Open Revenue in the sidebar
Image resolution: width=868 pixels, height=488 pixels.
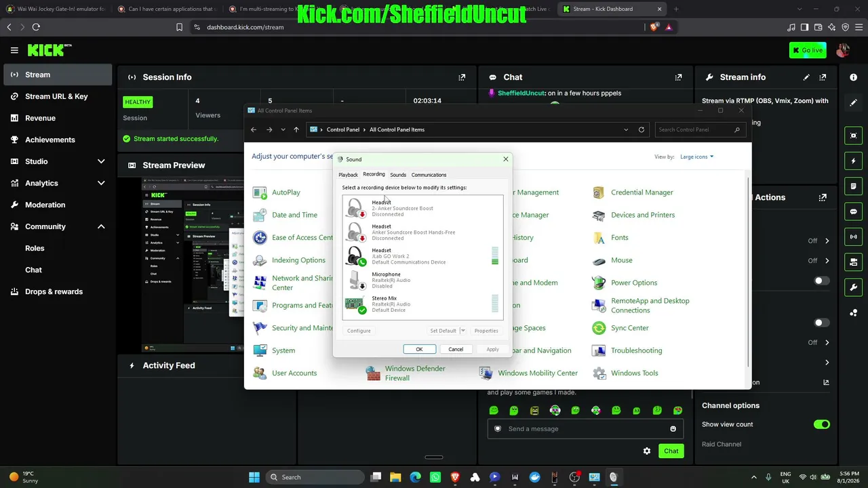[x=58, y=118]
